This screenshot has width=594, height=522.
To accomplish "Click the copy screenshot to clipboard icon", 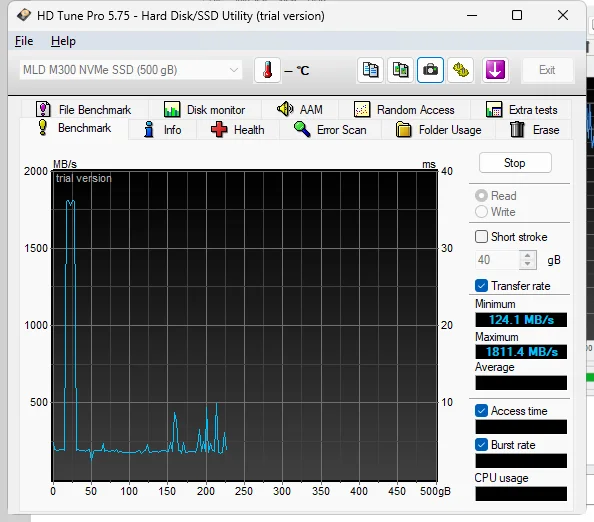I will pyautogui.click(x=400, y=70).
